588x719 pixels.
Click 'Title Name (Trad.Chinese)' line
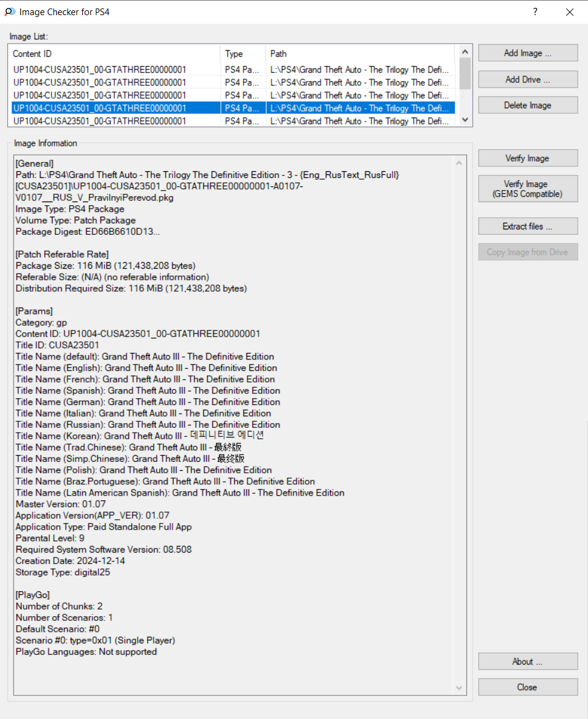click(x=128, y=447)
